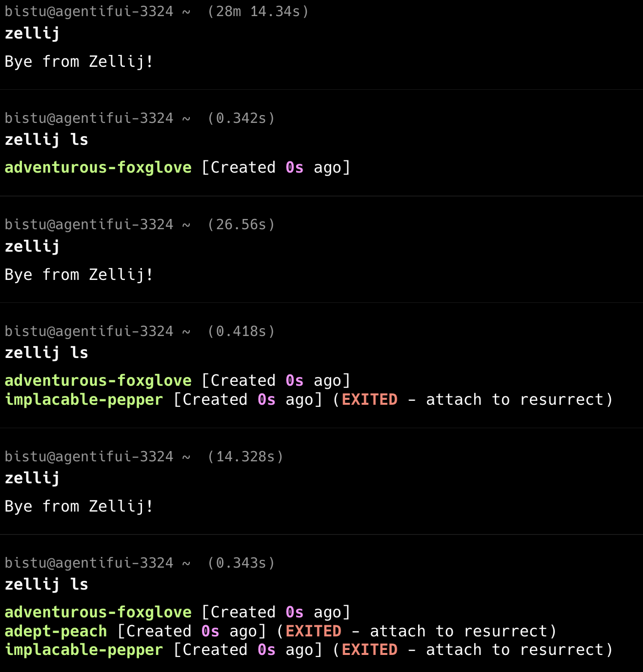Click "EXITED" on the adept-peach line

tap(314, 631)
